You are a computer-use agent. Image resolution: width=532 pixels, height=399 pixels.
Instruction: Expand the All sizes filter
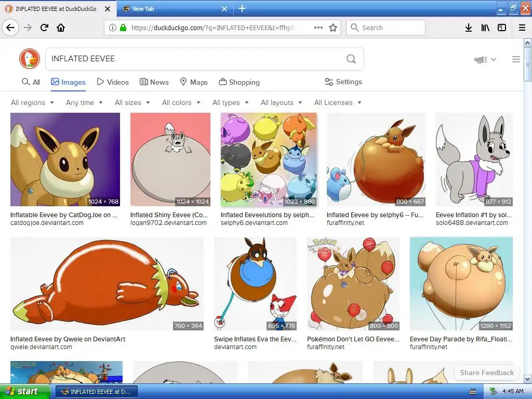pos(132,102)
